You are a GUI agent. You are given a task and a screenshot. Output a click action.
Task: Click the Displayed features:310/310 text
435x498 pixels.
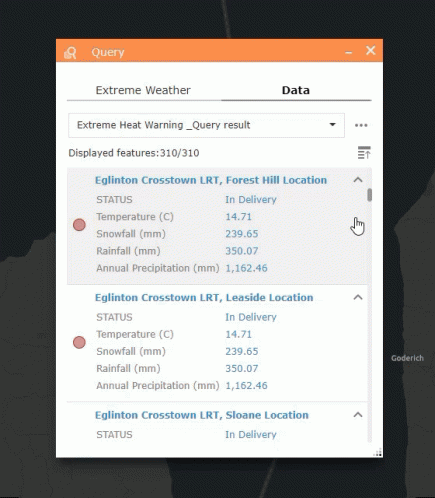[134, 153]
